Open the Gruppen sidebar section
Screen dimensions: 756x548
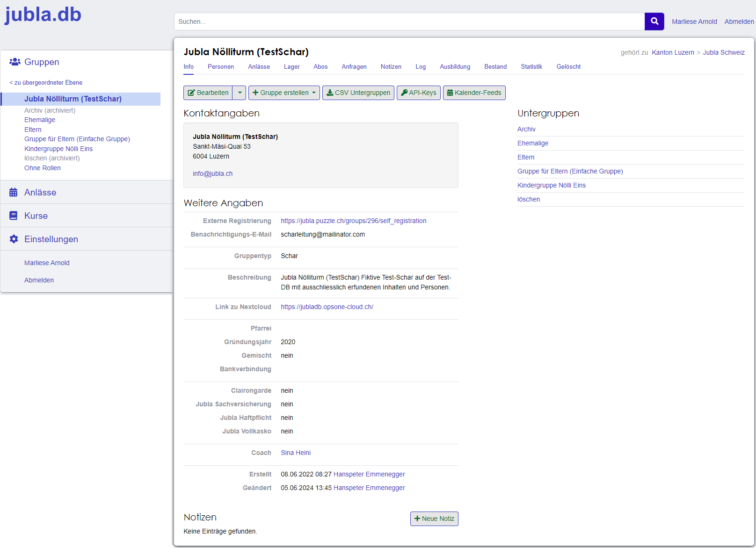pyautogui.click(x=42, y=62)
